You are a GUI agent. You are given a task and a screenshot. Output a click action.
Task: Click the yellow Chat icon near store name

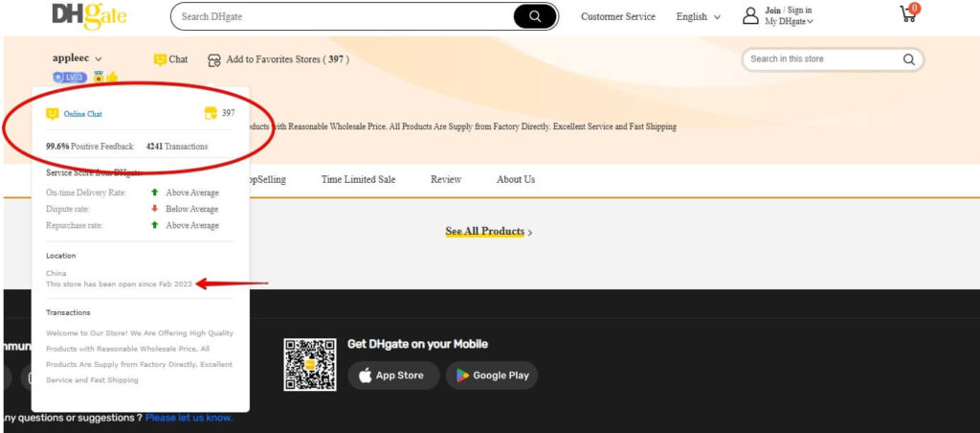[x=160, y=59]
